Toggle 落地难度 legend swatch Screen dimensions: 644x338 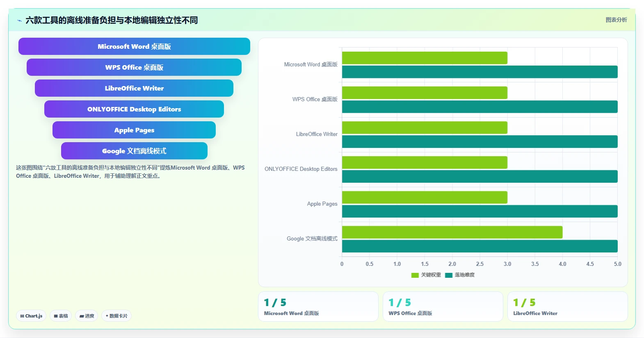[x=448, y=275]
